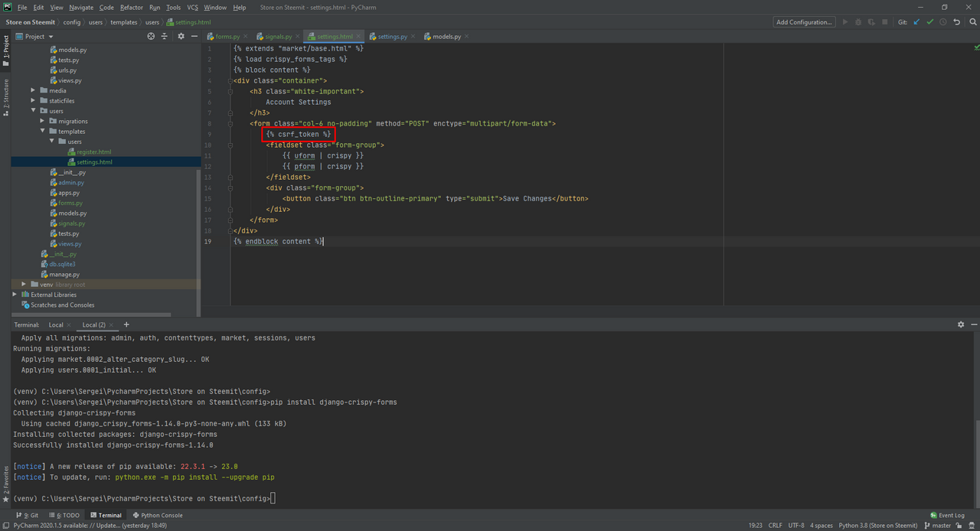
Task: Open terminal panel settings gear
Action: 961,324
